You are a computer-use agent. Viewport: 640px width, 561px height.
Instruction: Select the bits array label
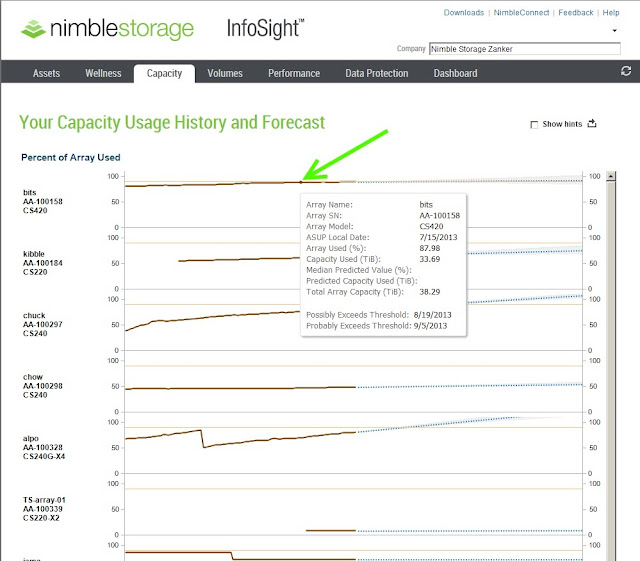click(43, 201)
